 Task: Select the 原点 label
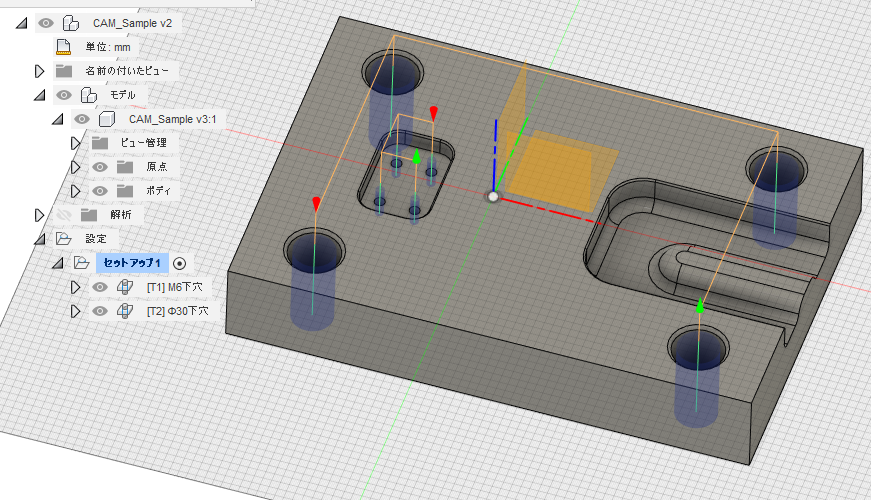click(157, 167)
